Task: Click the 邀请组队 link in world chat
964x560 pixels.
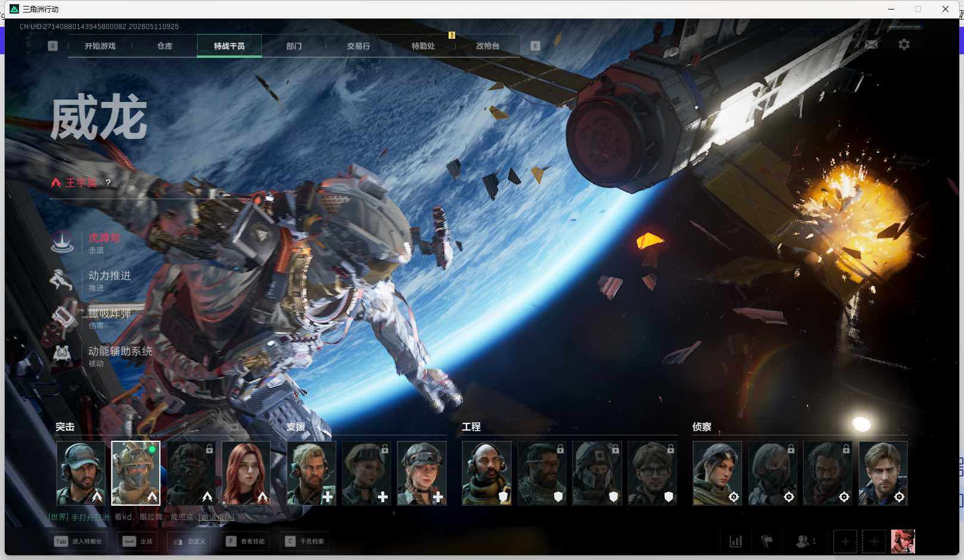Action: 216,517
